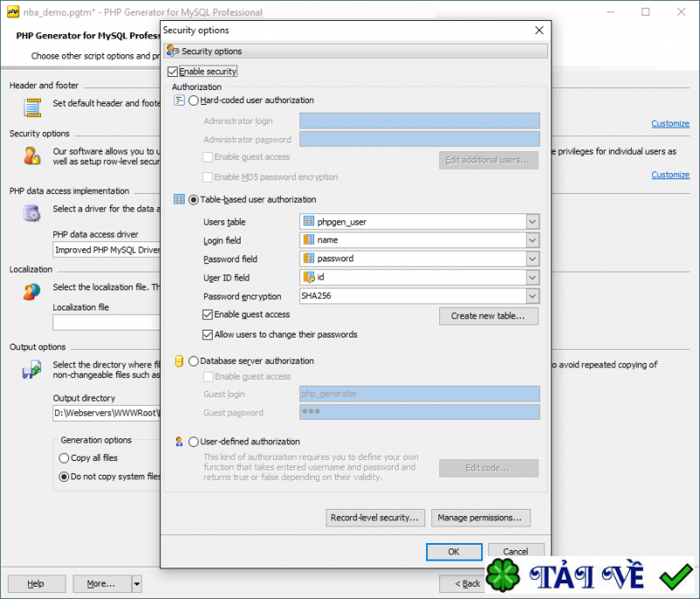Open Manage permissions dialog
Screen dimensions: 700x599
(480, 518)
